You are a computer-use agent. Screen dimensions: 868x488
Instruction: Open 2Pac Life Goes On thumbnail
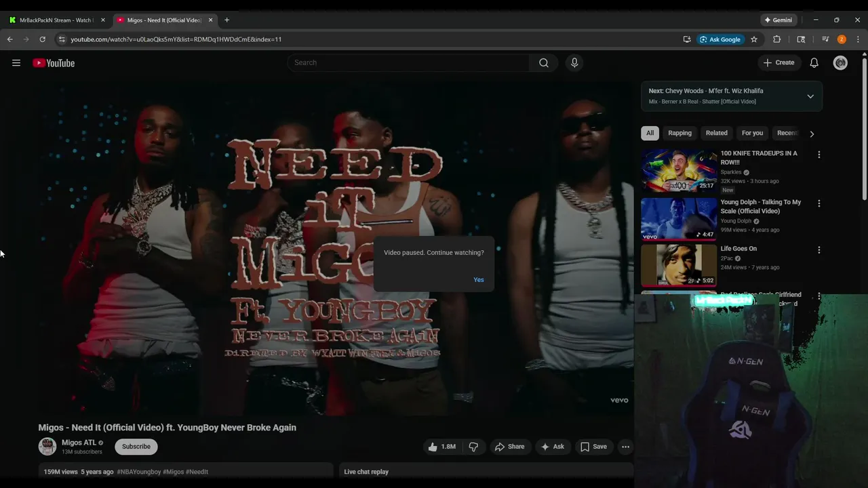(x=679, y=266)
